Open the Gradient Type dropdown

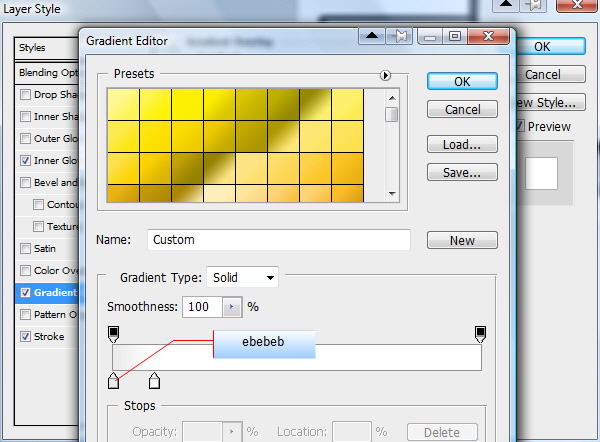click(x=242, y=277)
